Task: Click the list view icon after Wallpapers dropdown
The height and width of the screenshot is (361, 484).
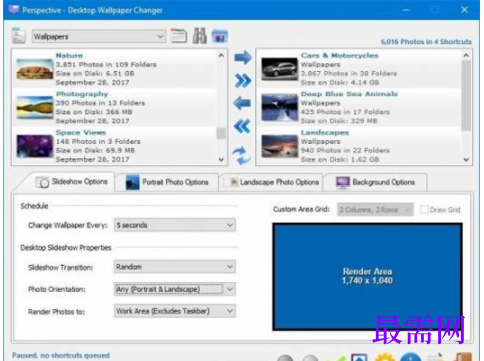Action: coord(179,36)
